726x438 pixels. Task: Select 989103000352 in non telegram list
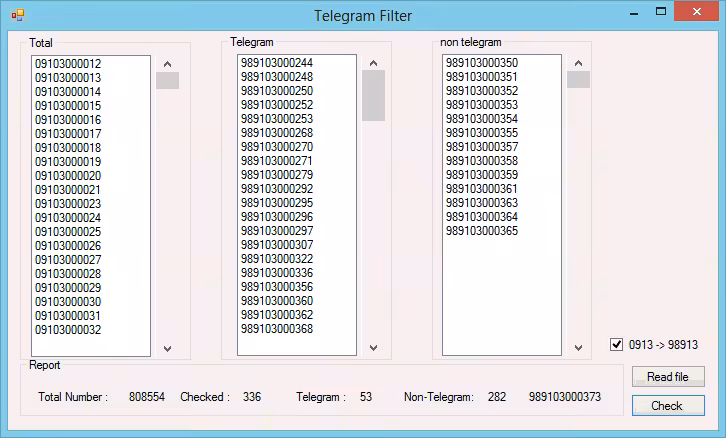tap(482, 90)
